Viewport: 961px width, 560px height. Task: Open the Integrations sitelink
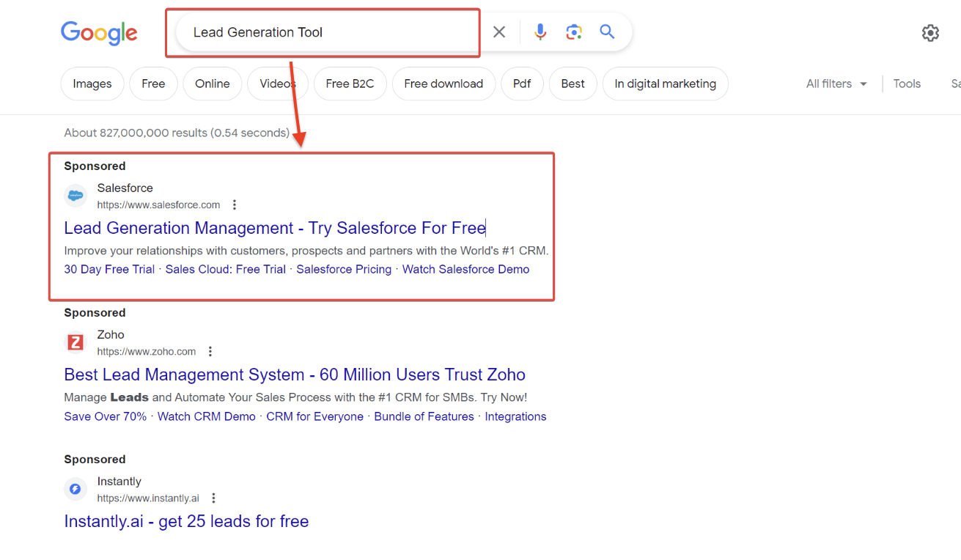pyautogui.click(x=515, y=416)
